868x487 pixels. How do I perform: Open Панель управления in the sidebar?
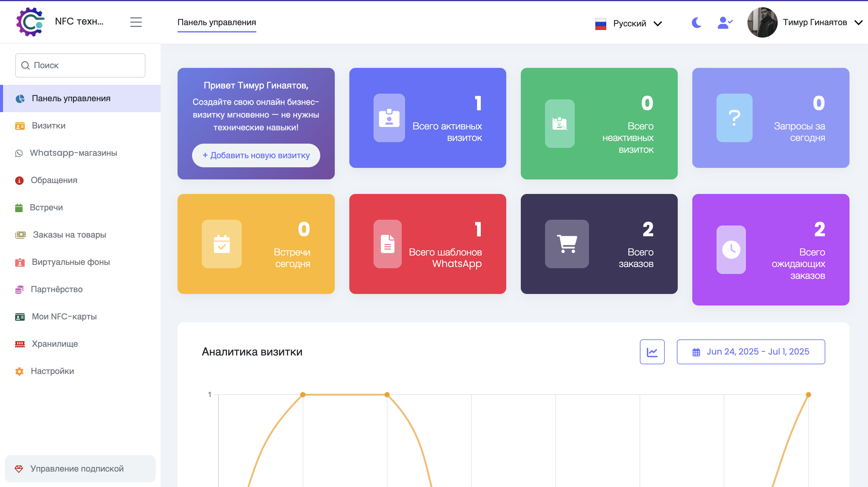pos(80,98)
